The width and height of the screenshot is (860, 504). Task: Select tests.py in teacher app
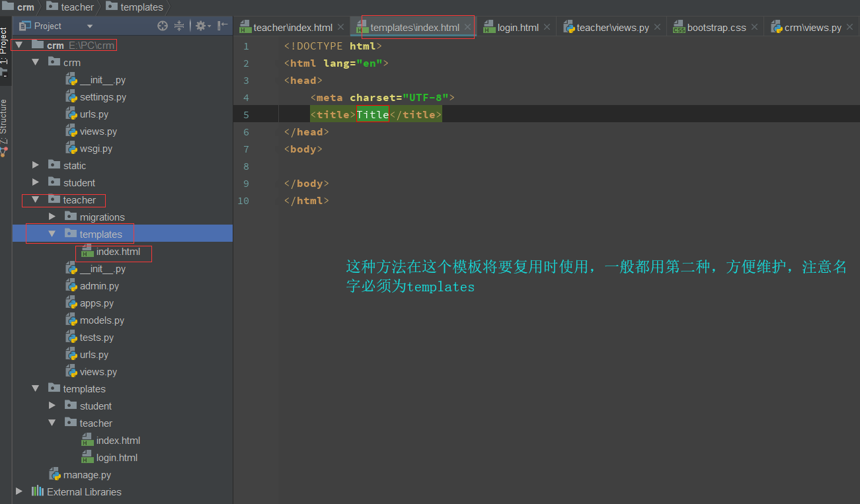(x=97, y=338)
